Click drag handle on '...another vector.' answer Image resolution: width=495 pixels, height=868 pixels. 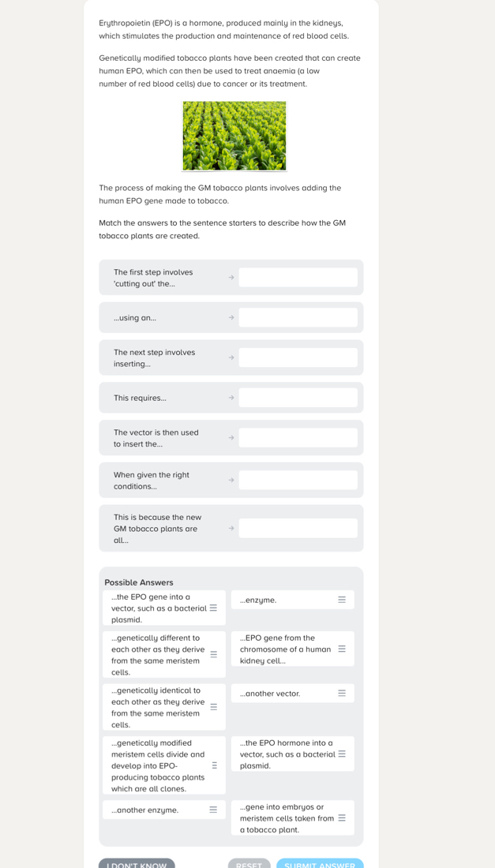point(342,694)
